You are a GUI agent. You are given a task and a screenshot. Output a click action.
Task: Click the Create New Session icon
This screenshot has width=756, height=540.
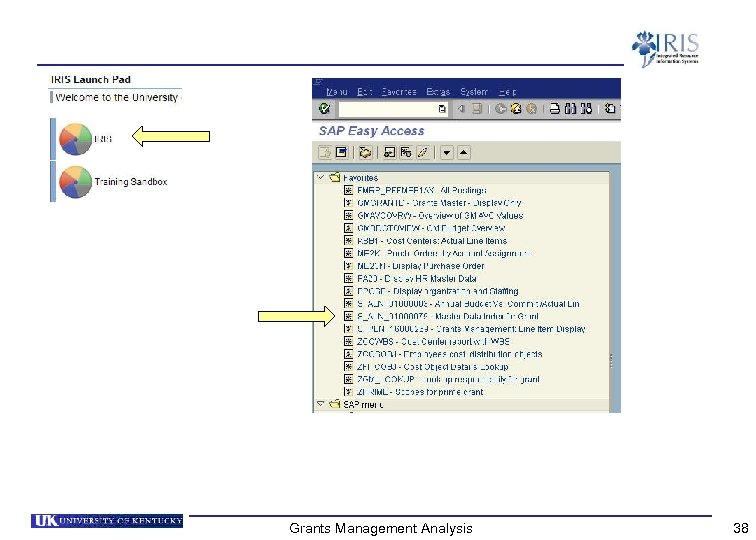[x=610, y=108]
